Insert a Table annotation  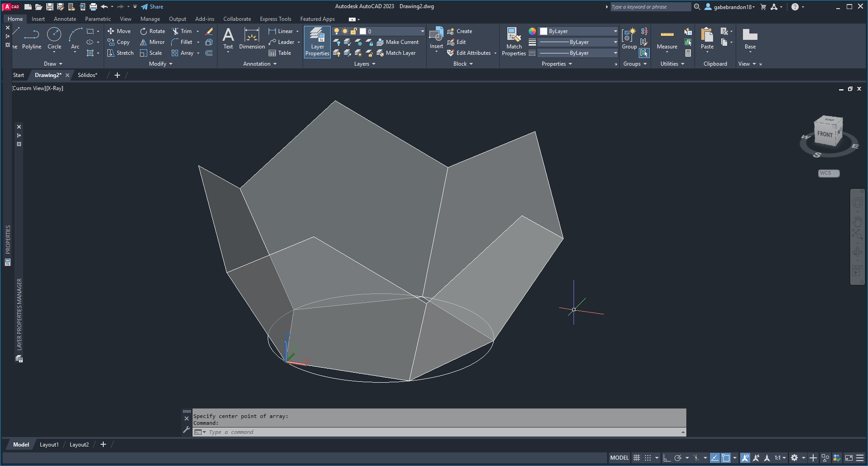280,53
